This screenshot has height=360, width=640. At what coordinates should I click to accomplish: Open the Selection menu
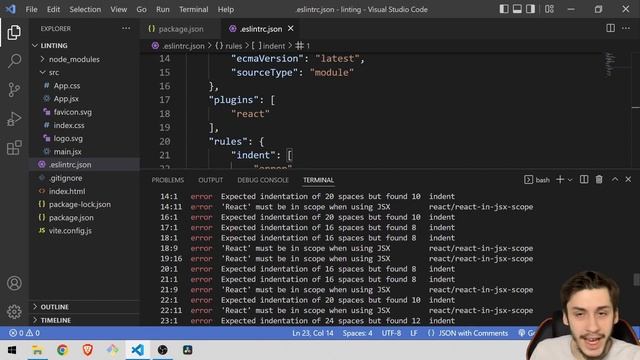coord(85,9)
